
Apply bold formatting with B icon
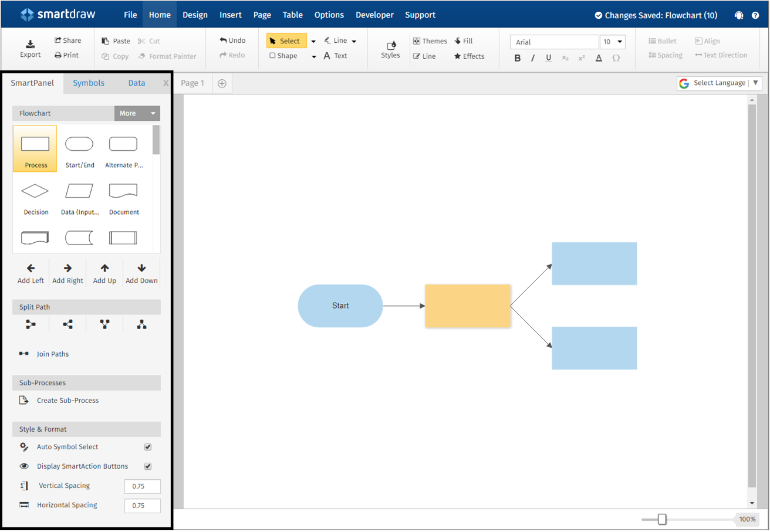click(x=518, y=58)
